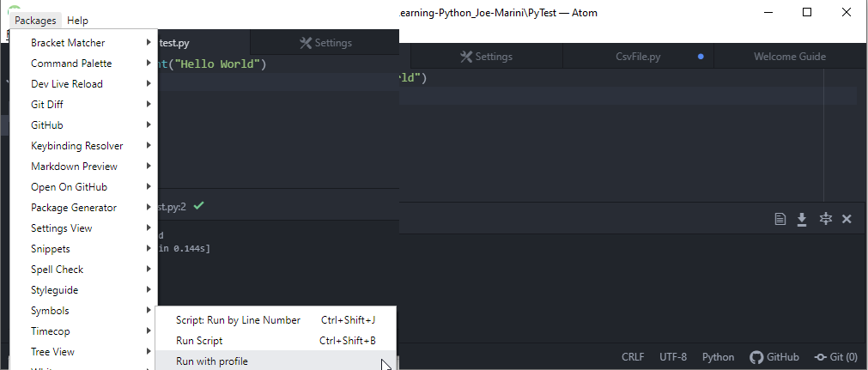
Task: Expand the Open On GitHub submenu
Action: click(x=83, y=186)
